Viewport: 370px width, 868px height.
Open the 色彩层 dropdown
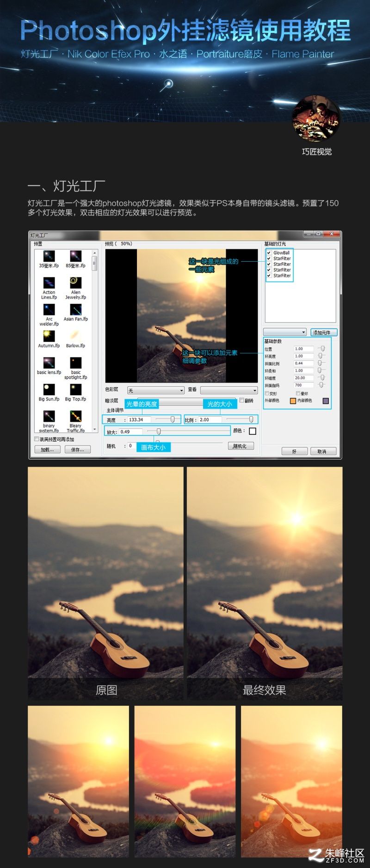point(156,390)
